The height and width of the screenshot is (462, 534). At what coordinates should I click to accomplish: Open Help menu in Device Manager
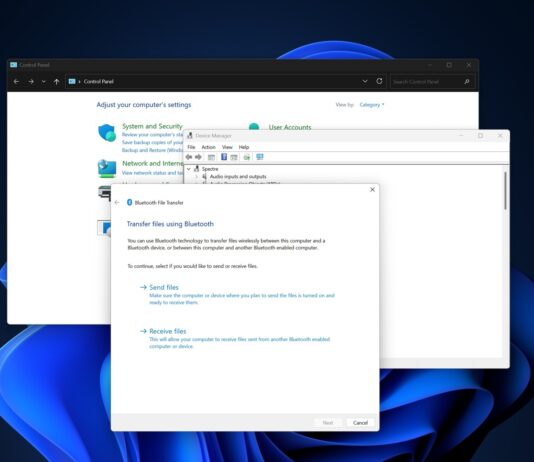pyautogui.click(x=244, y=147)
